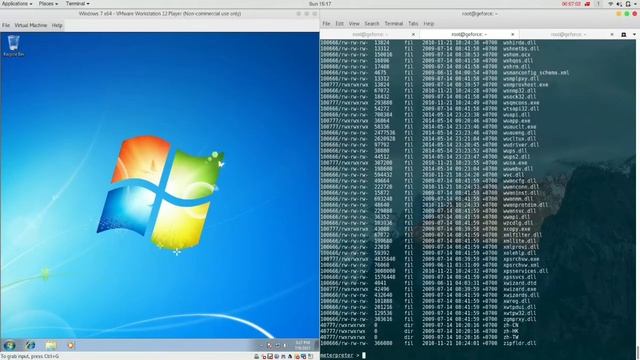Select the xwizard.exe row in terminal
The width and height of the screenshot is (640, 360).
(x=429, y=289)
